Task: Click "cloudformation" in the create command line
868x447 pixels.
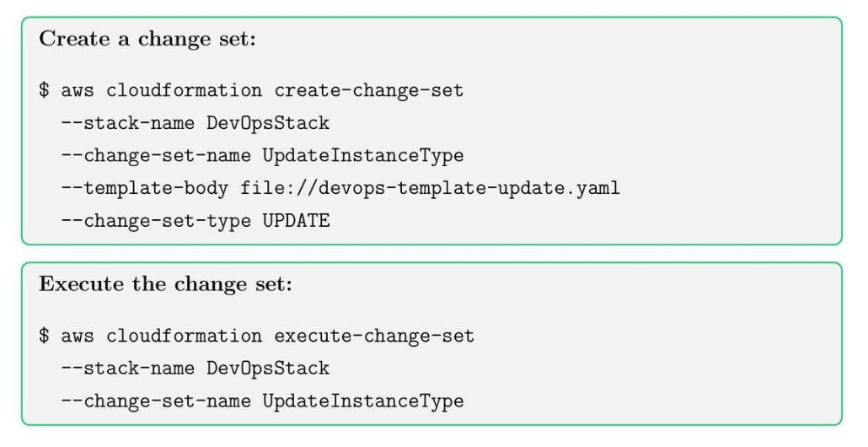Action: click(x=185, y=90)
